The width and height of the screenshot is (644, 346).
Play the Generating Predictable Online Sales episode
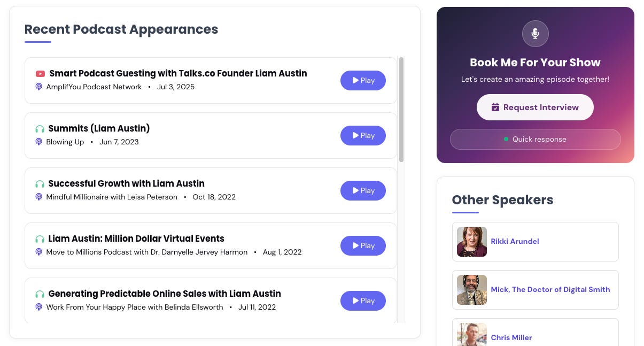(x=363, y=301)
